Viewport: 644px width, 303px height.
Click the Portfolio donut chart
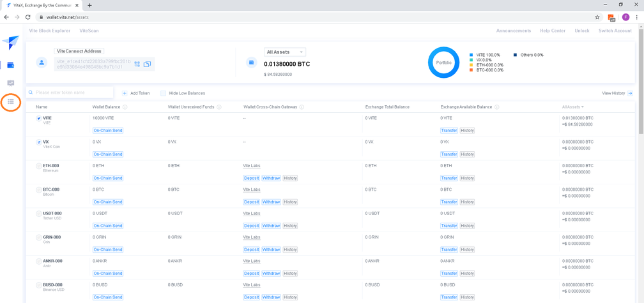pyautogui.click(x=443, y=63)
